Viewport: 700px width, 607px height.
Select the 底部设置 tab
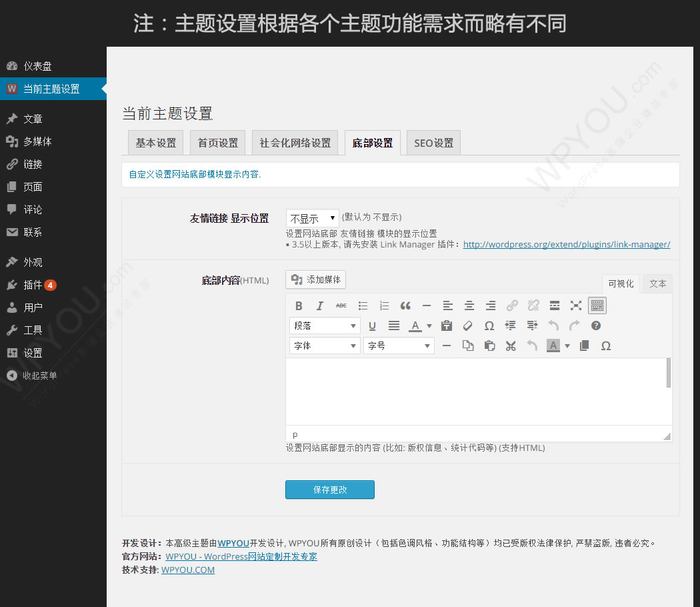tap(372, 143)
